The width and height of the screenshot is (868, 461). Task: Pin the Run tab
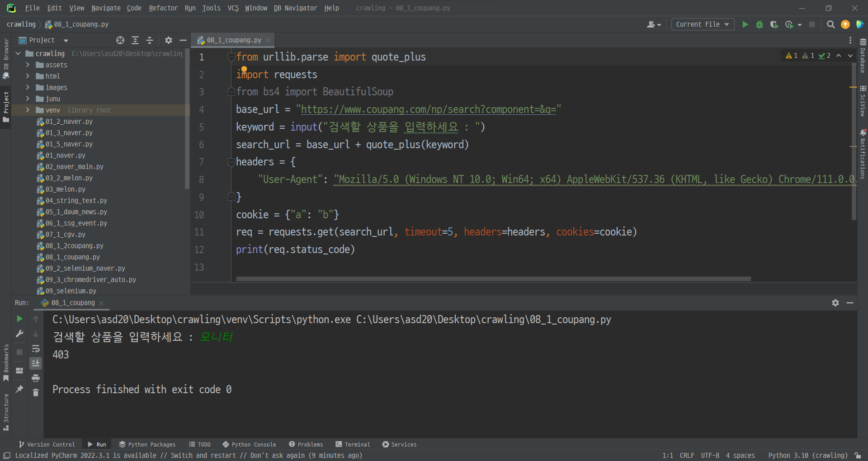coord(19,389)
